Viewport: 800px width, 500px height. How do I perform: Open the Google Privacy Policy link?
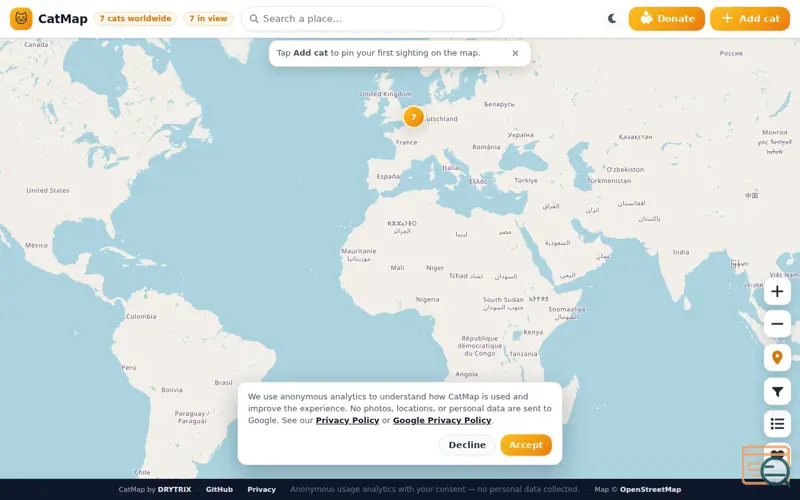click(442, 420)
